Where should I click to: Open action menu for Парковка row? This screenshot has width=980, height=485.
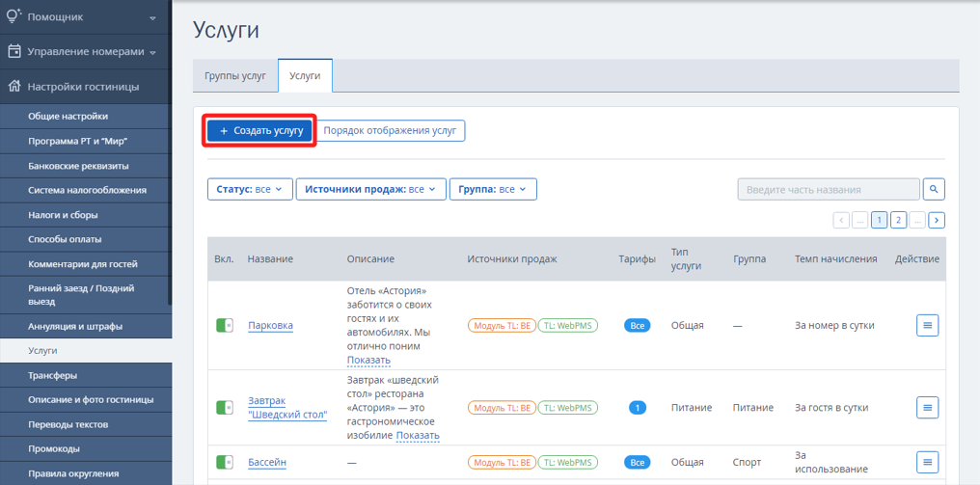[x=928, y=325]
